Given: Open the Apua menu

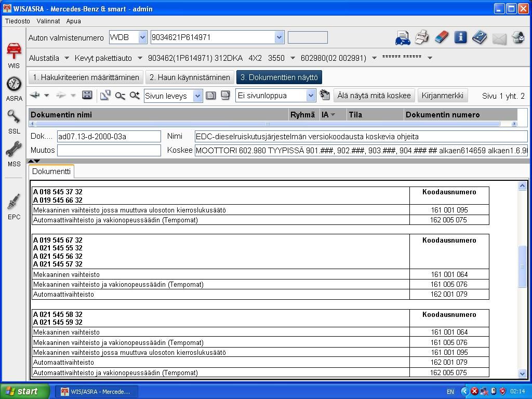Looking at the screenshot, I should point(74,21).
